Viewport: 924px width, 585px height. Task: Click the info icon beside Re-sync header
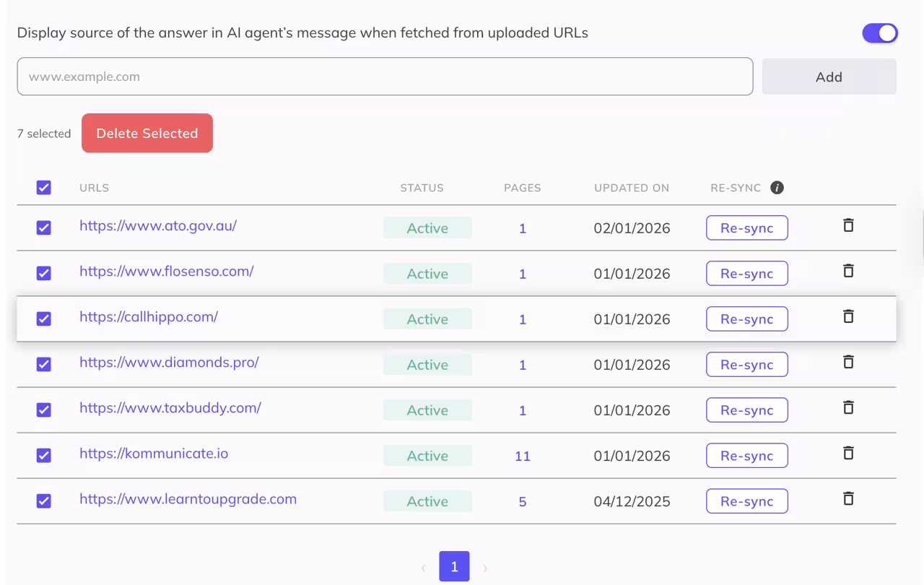pos(777,187)
